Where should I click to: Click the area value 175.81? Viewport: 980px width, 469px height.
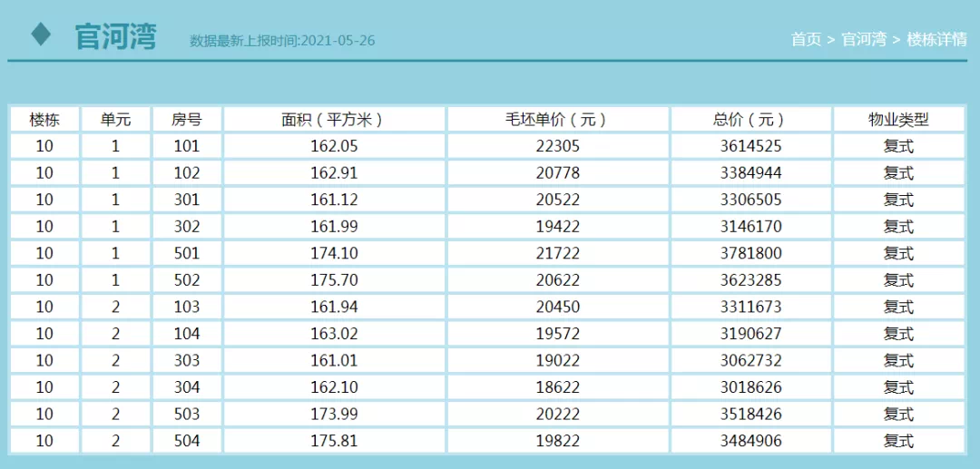[334, 441]
